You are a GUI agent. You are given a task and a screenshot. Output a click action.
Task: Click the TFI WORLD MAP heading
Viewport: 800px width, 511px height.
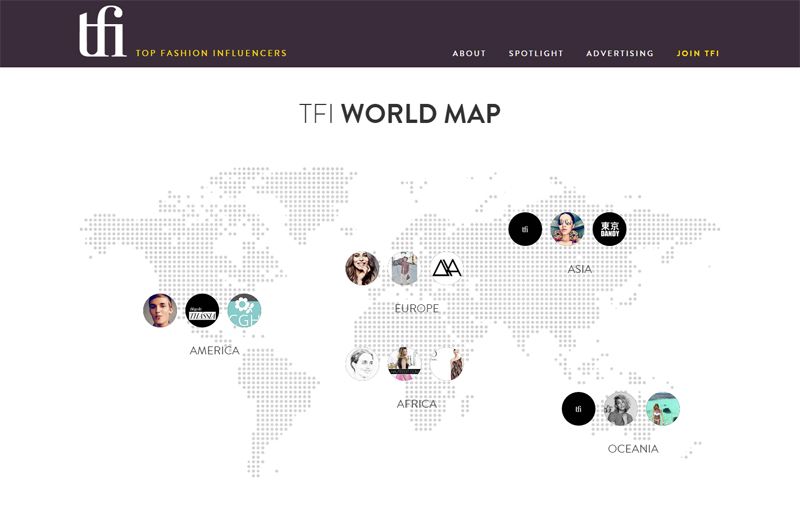(x=399, y=113)
